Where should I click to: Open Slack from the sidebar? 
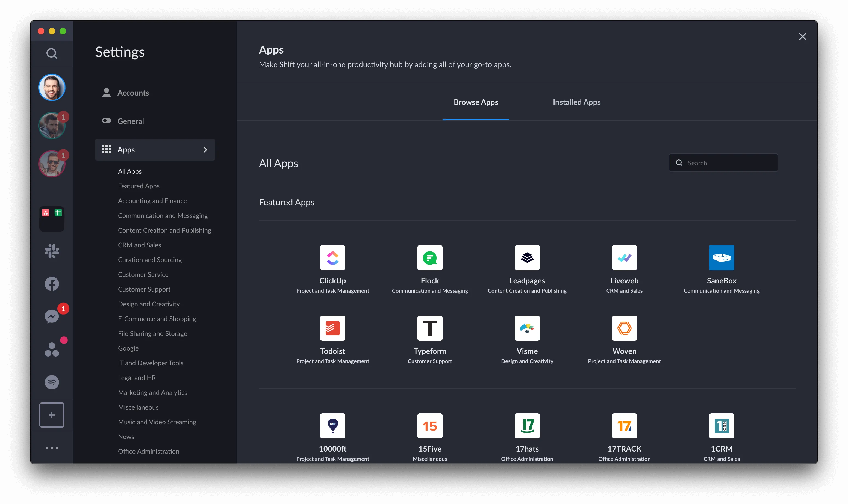pos(52,251)
